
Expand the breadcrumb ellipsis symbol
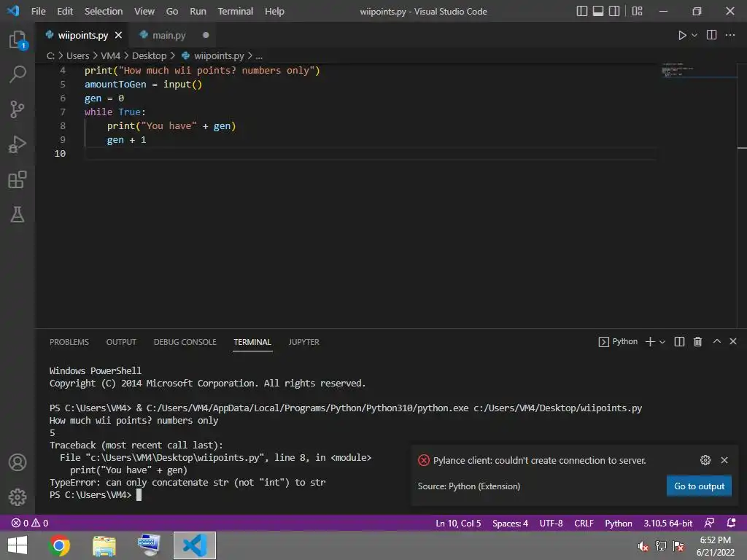259,55
